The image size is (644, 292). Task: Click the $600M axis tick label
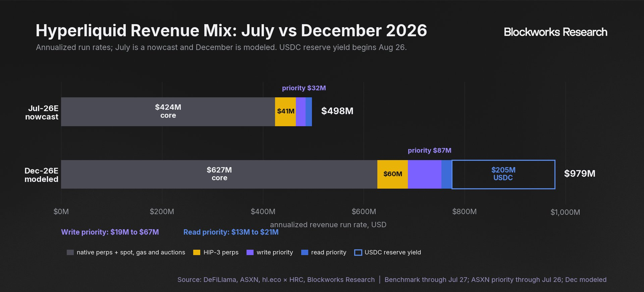click(364, 212)
